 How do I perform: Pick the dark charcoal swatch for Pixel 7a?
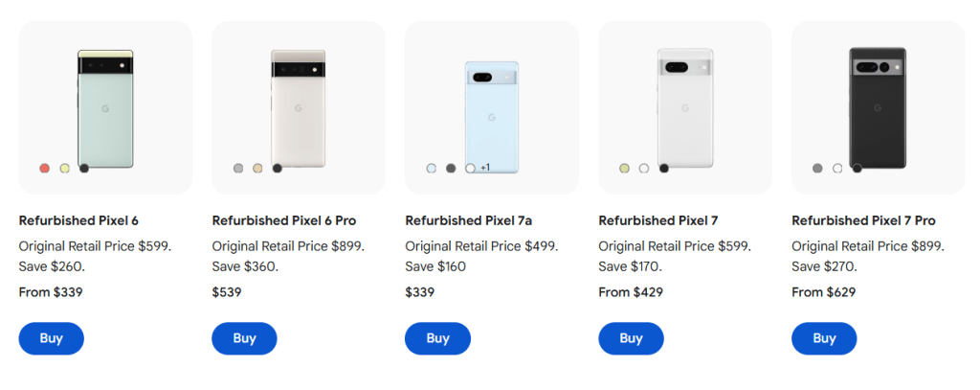click(451, 169)
